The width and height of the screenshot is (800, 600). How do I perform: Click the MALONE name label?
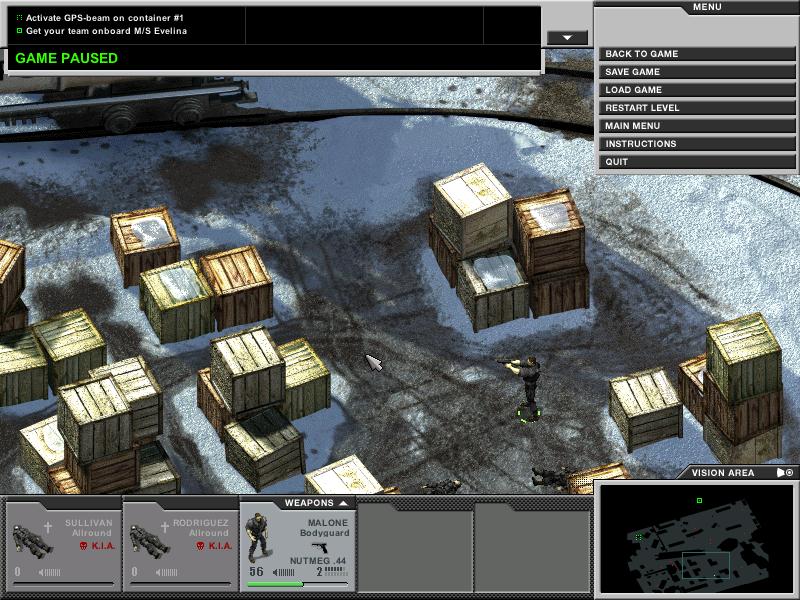328,523
